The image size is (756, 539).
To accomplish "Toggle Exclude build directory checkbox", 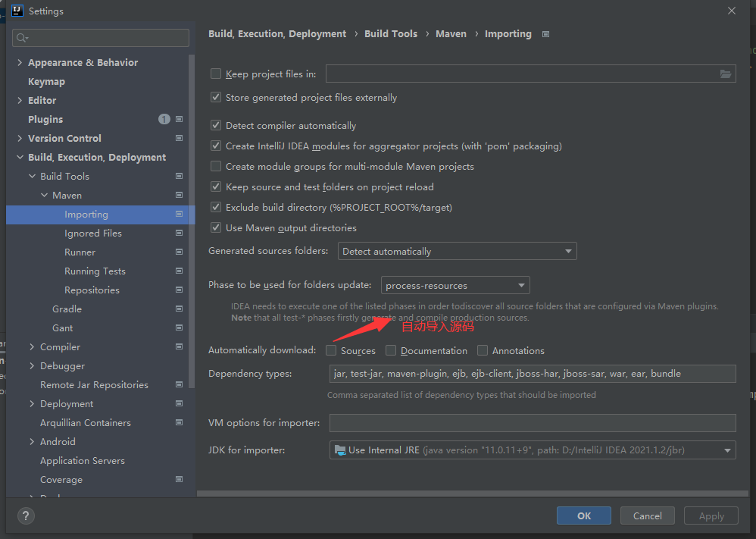I will (x=216, y=207).
